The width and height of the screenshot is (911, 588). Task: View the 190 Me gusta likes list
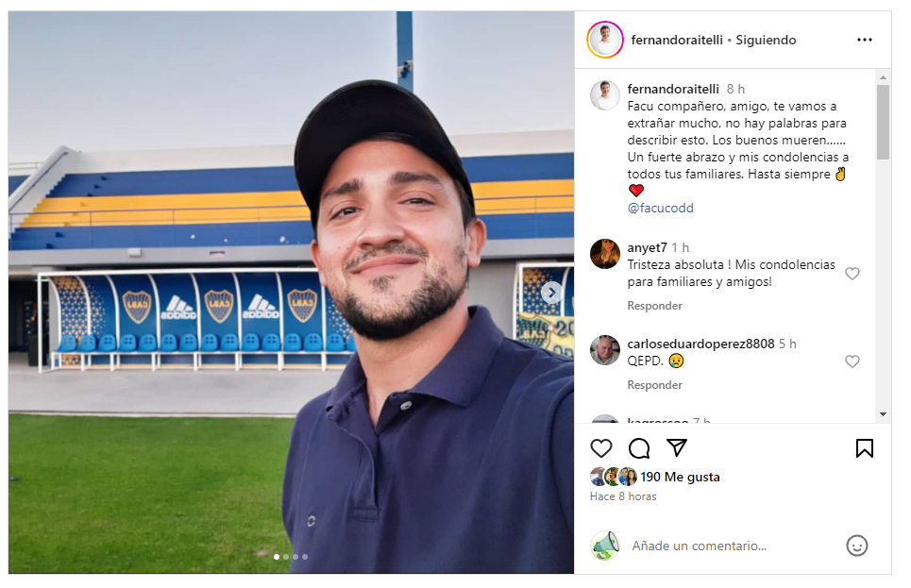[680, 477]
